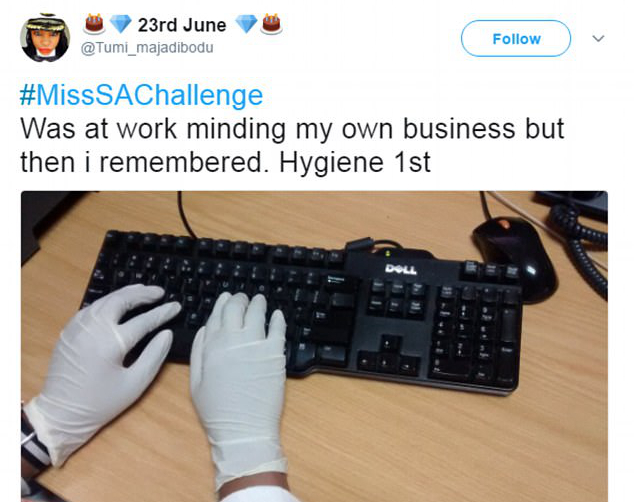Open the profile avatar picture
The width and height of the screenshot is (634, 502).
pos(45,38)
